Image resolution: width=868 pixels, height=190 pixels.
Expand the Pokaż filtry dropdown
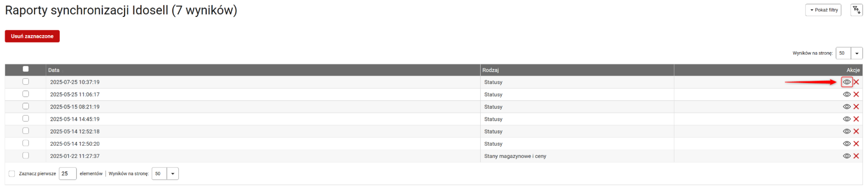(823, 10)
